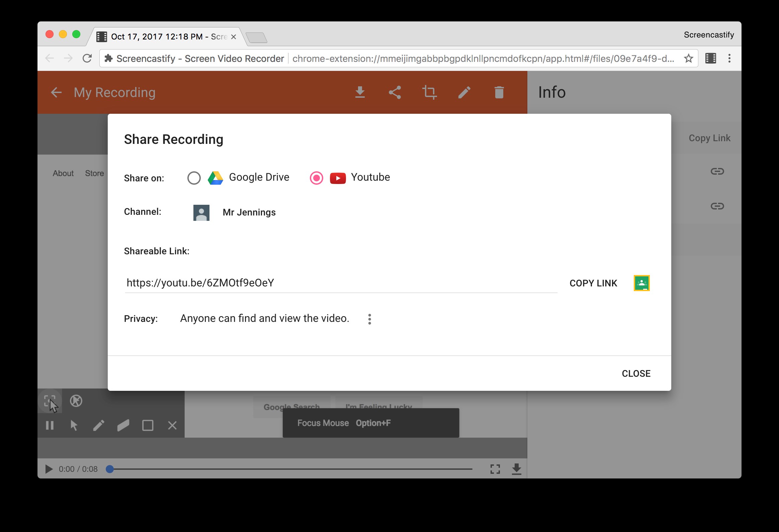Delete the recording with the trash icon
The height and width of the screenshot is (532, 779).
(499, 93)
